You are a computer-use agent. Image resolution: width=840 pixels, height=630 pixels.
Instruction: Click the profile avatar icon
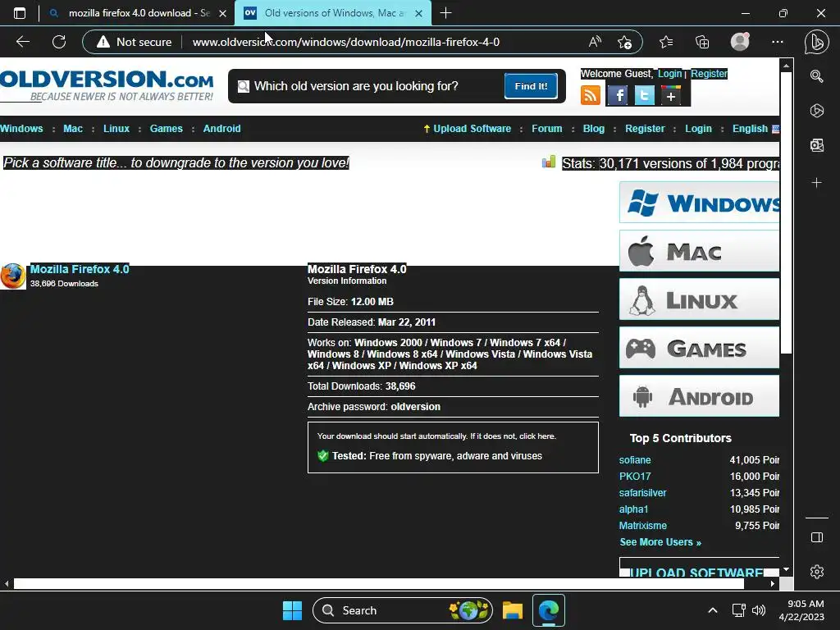coord(740,42)
